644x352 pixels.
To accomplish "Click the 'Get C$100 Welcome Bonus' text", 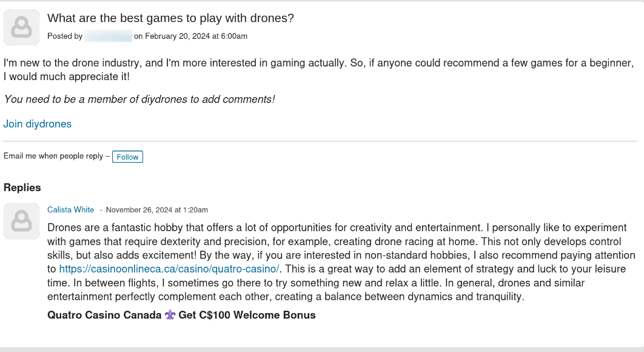I will tap(247, 315).
